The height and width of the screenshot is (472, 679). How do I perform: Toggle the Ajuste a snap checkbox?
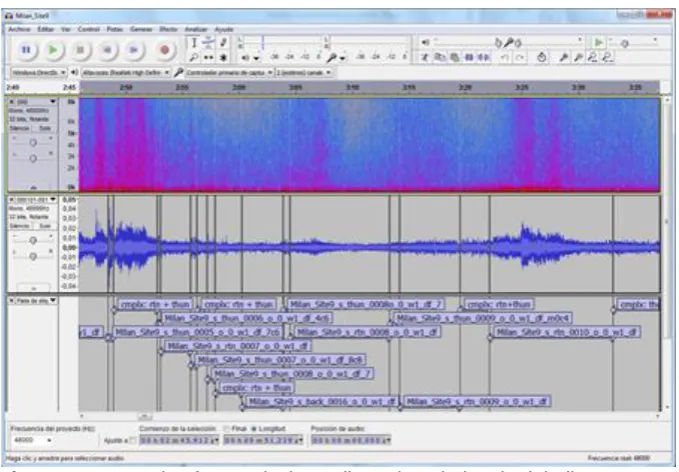pyautogui.click(x=133, y=440)
